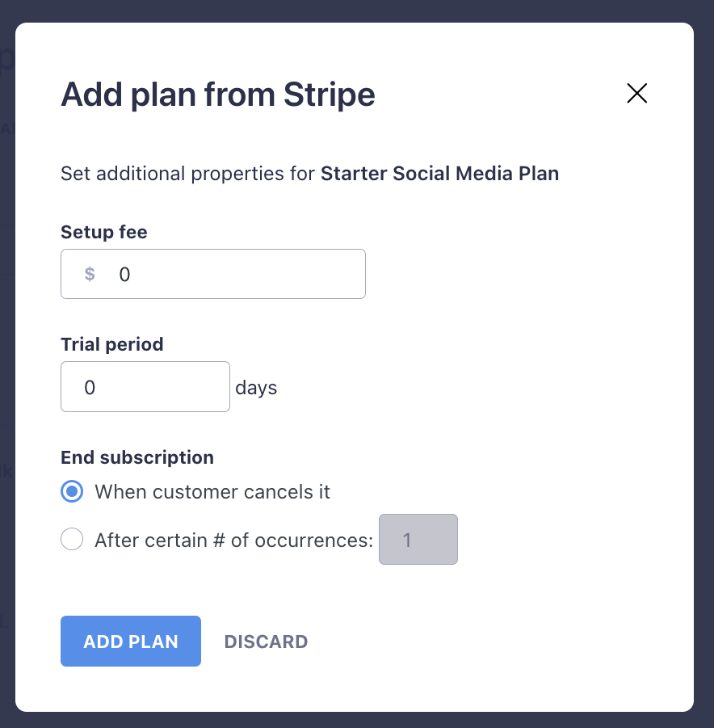The height and width of the screenshot is (728, 714).
Task: Click the "When customer cancels it" label text
Action: pyautogui.click(x=212, y=491)
